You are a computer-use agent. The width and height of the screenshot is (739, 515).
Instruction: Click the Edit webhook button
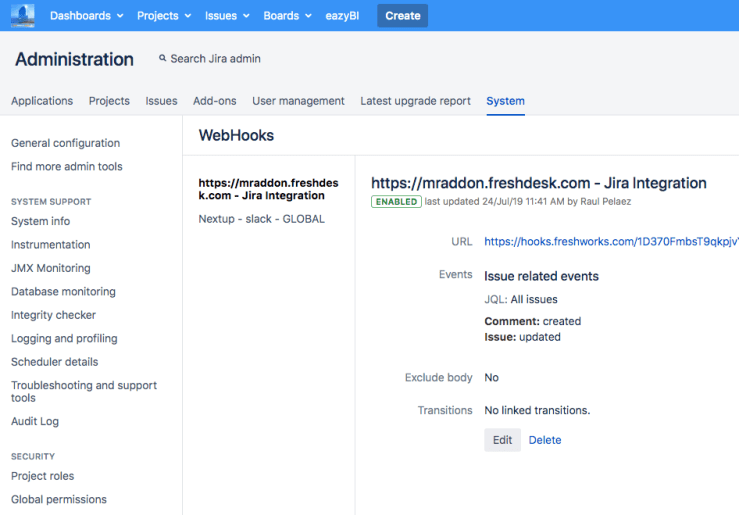pyautogui.click(x=502, y=440)
